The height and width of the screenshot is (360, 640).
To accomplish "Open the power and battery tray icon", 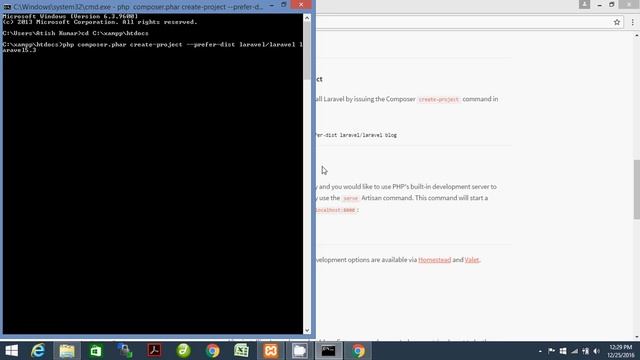I will (586, 351).
